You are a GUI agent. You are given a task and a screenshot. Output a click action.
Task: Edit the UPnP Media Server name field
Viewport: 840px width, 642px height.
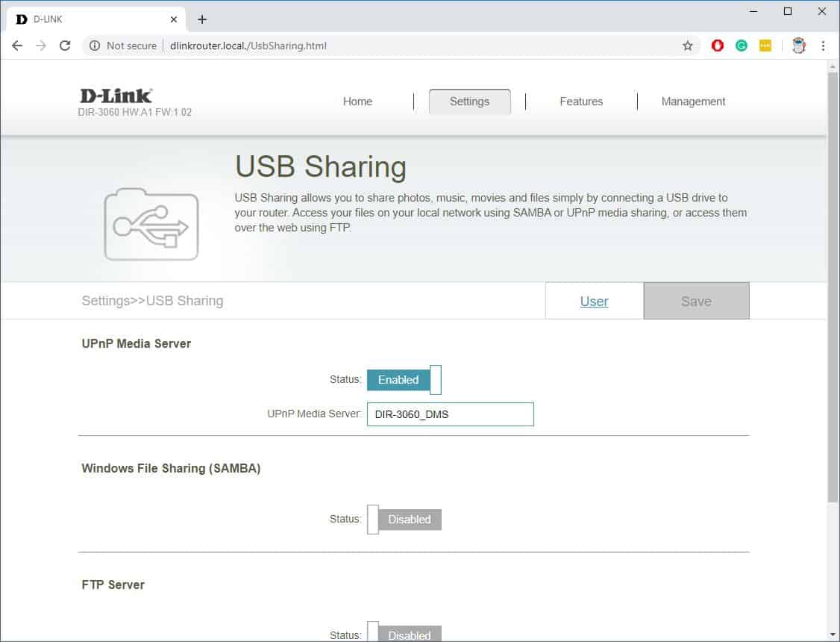pyautogui.click(x=450, y=414)
